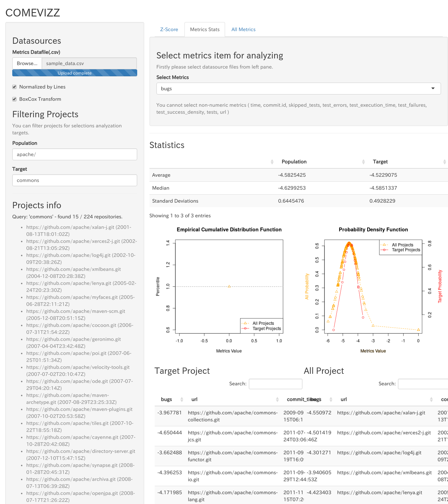Click the target median value -4.5851337
The height and width of the screenshot is (504, 448).
383,188
